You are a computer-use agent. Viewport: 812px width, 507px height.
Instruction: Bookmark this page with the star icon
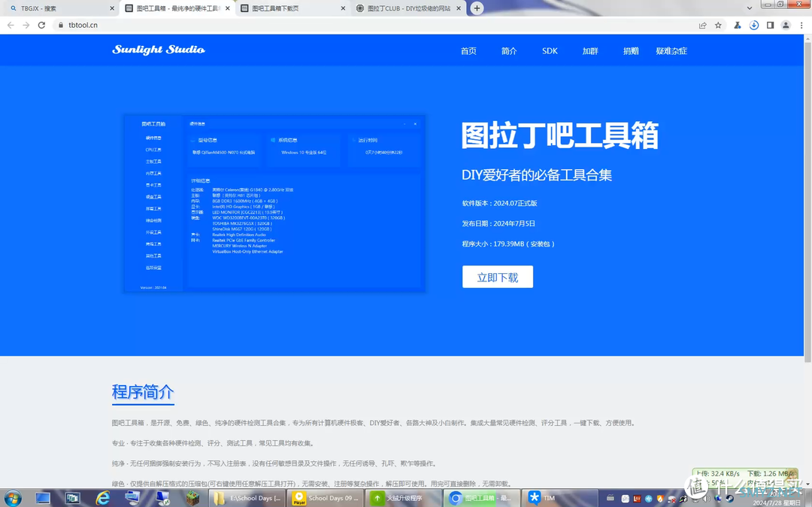[718, 25]
